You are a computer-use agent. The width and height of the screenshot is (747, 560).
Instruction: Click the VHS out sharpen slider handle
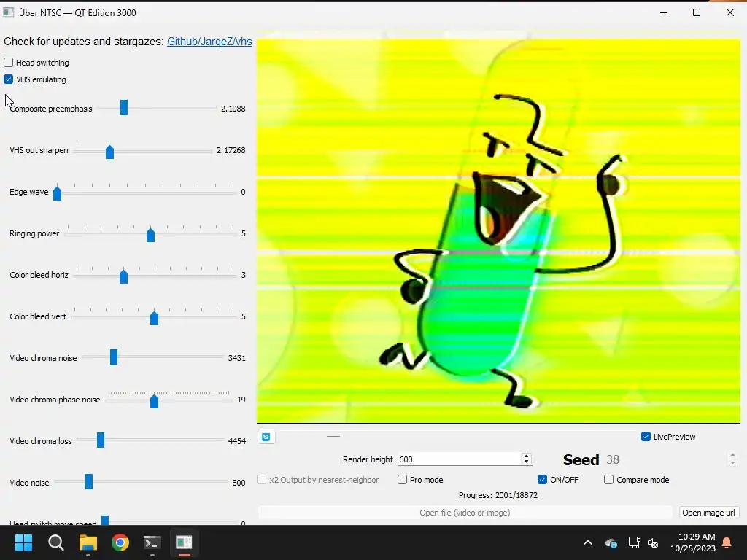[x=109, y=152]
